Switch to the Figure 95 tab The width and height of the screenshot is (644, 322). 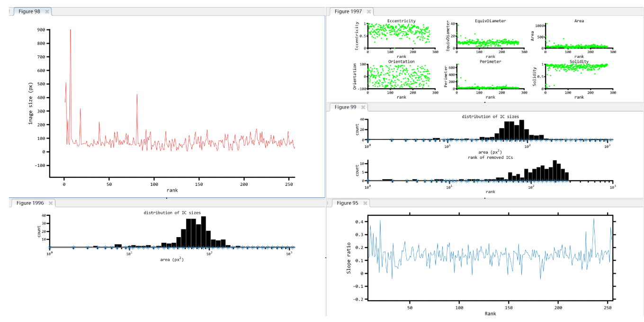pyautogui.click(x=347, y=202)
